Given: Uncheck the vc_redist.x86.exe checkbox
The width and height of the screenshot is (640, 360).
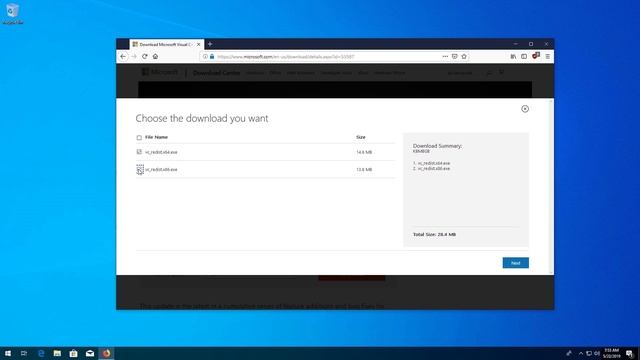Looking at the screenshot, I should click(x=140, y=169).
